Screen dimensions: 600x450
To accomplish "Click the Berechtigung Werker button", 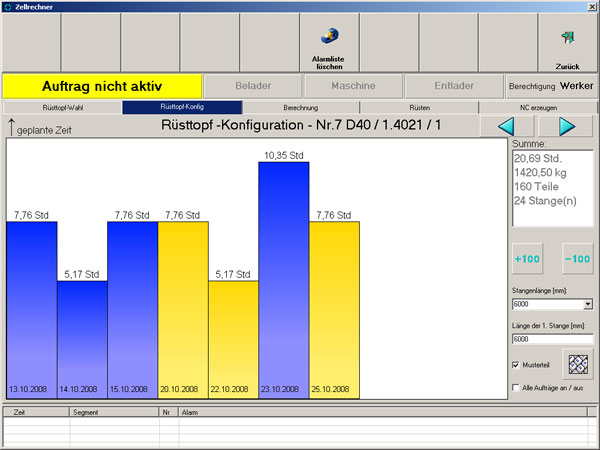I will tap(551, 86).
